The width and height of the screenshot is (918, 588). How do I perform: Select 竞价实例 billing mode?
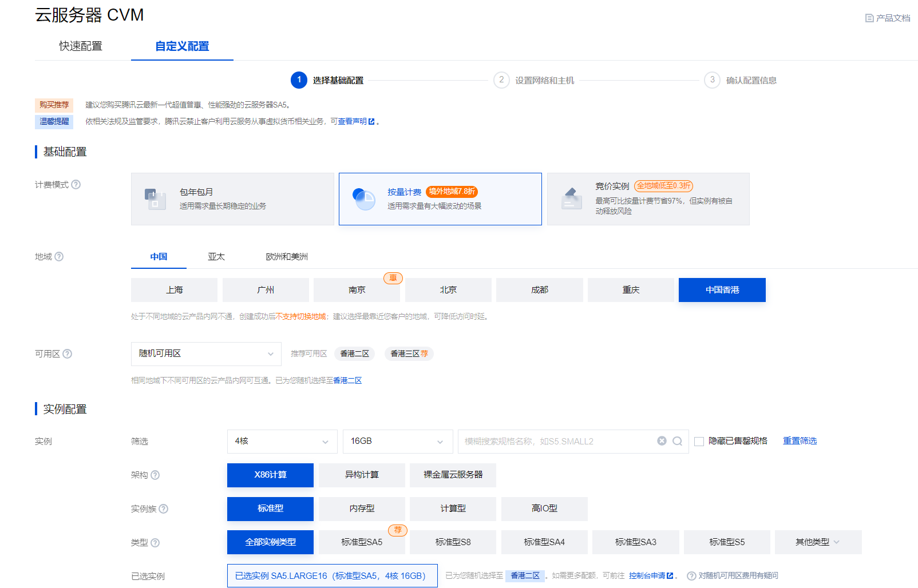click(x=648, y=199)
